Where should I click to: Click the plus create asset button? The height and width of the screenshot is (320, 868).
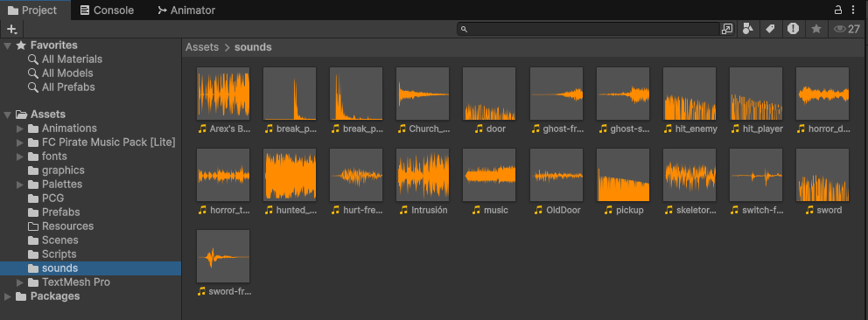coord(12,30)
